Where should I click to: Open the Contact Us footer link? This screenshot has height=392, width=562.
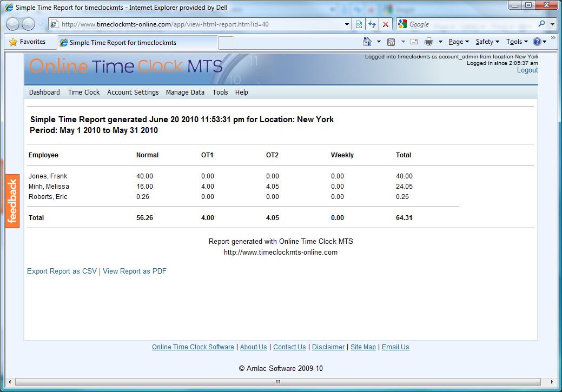pyautogui.click(x=289, y=347)
